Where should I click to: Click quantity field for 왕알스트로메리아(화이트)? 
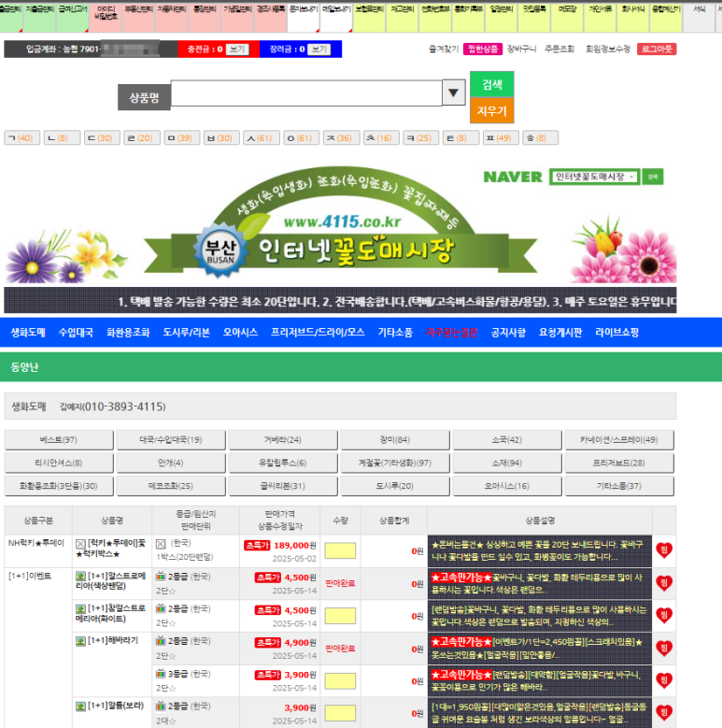coord(340,616)
